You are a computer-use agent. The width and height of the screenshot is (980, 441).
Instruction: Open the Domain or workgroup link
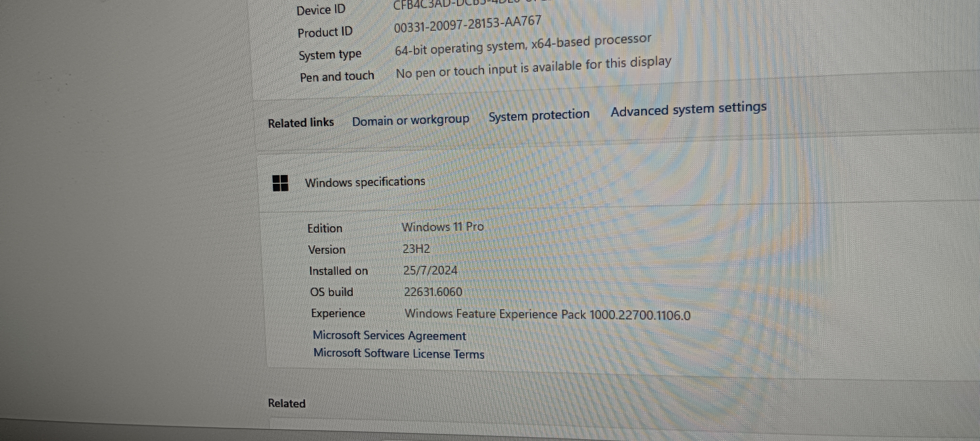(x=410, y=121)
